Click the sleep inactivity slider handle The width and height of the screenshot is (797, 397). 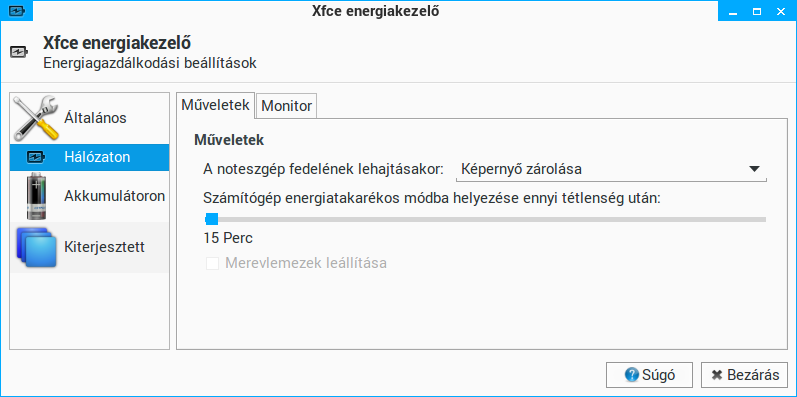(211, 219)
